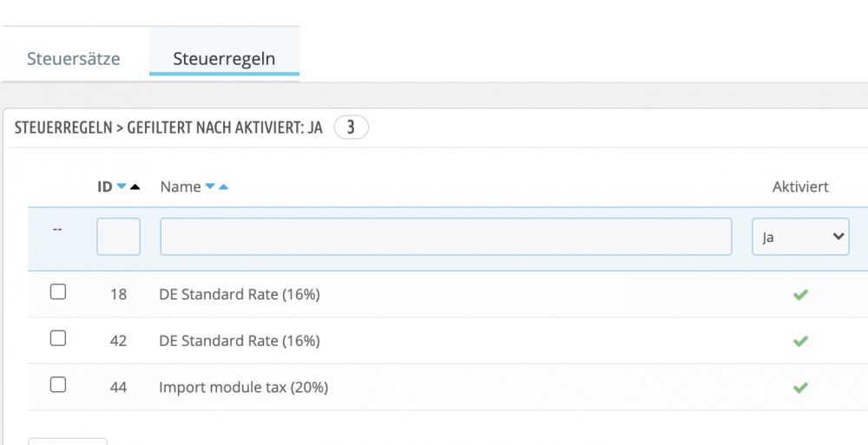This screenshot has height=445, width=868.
Task: Toggle enabled checkmark for ID 18
Action: coord(800,295)
